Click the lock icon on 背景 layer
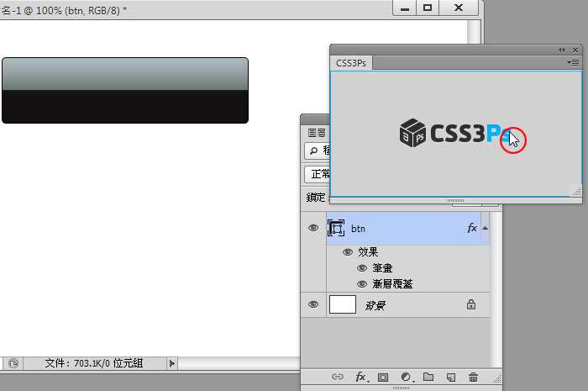 (471, 304)
